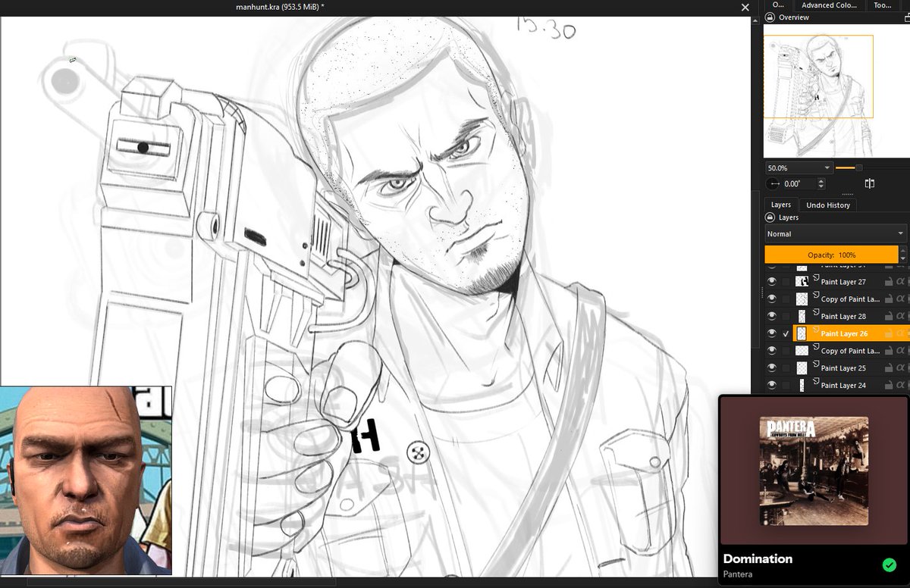Screen dimensions: 910x588
Task: Close the manhunt.kra document tab
Action: click(x=745, y=7)
